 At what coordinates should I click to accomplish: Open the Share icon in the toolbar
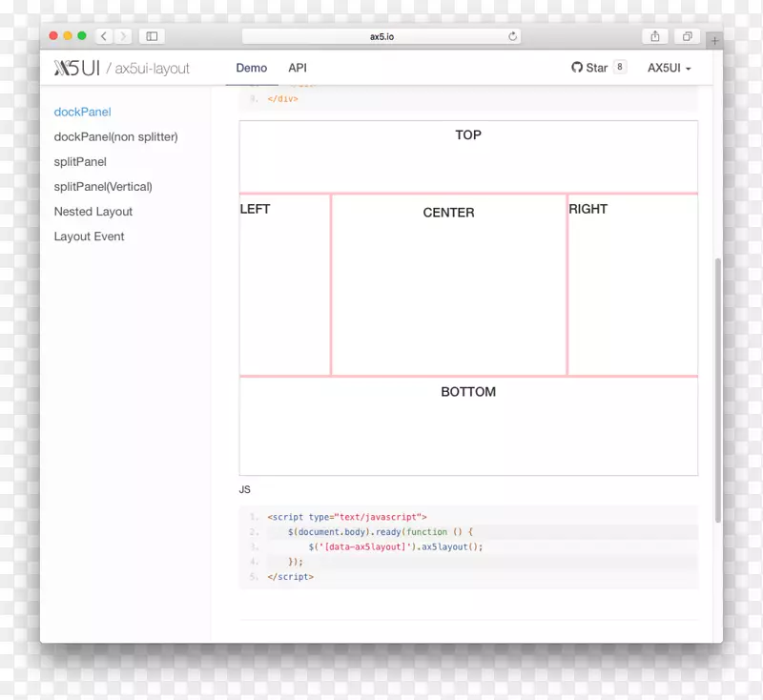point(655,36)
